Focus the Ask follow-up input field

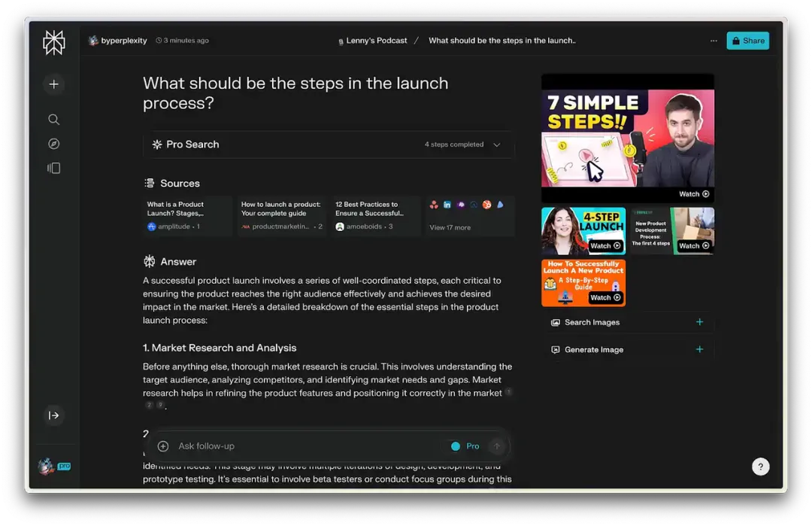[305, 446]
